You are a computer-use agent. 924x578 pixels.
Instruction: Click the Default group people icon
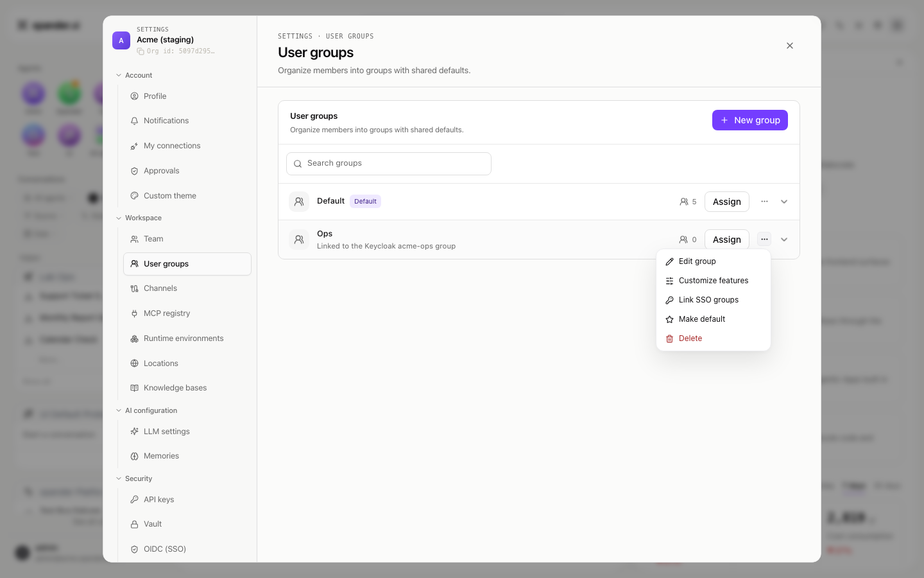pos(299,202)
